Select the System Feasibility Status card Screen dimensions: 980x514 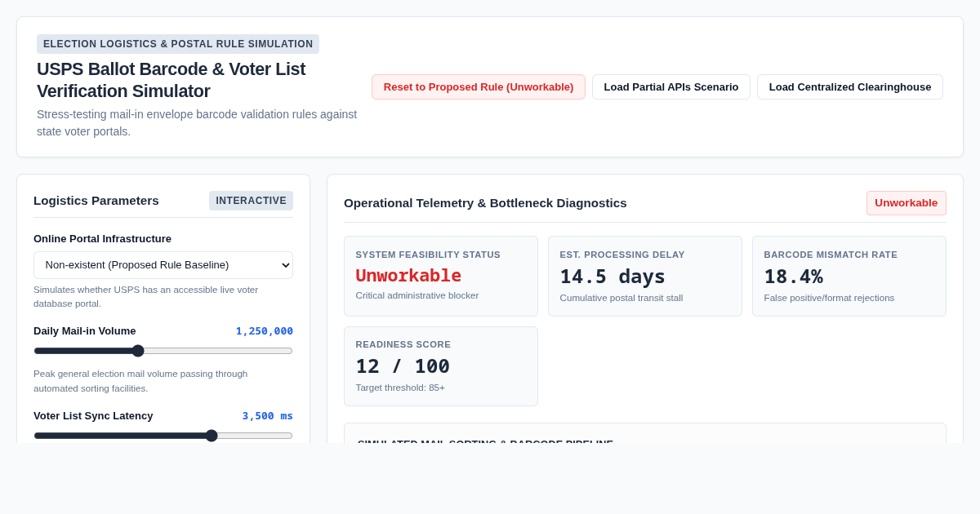click(441, 277)
